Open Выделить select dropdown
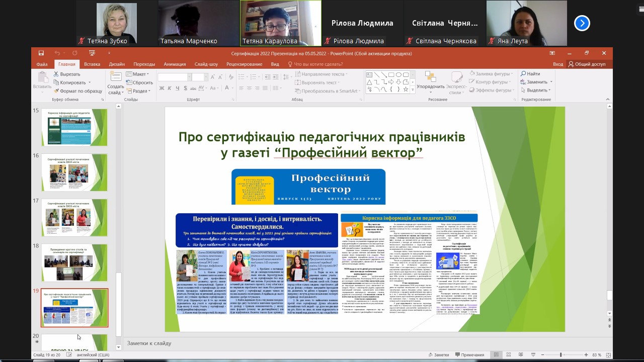The width and height of the screenshot is (644, 362). point(536,90)
